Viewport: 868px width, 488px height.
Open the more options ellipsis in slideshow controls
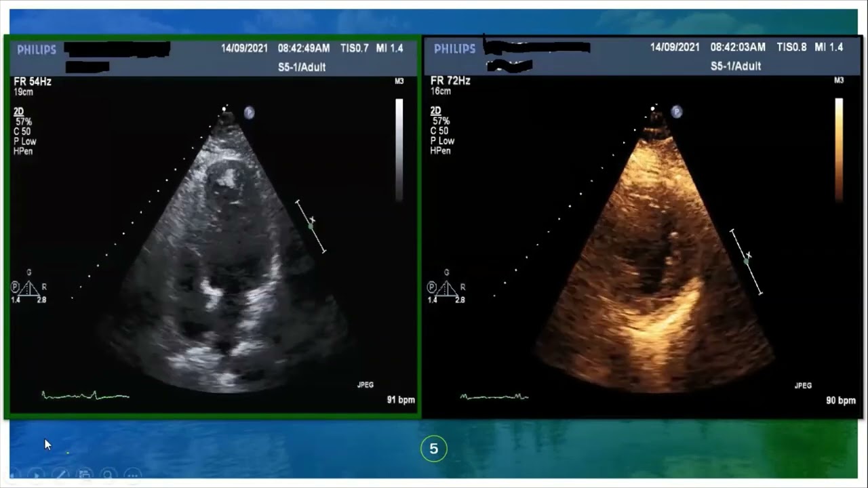point(133,475)
